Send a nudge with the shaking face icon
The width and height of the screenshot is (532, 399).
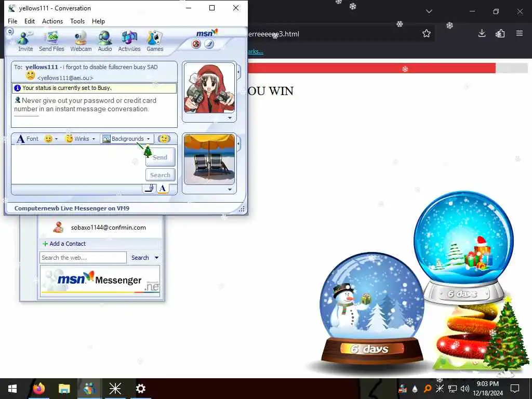coord(164,139)
